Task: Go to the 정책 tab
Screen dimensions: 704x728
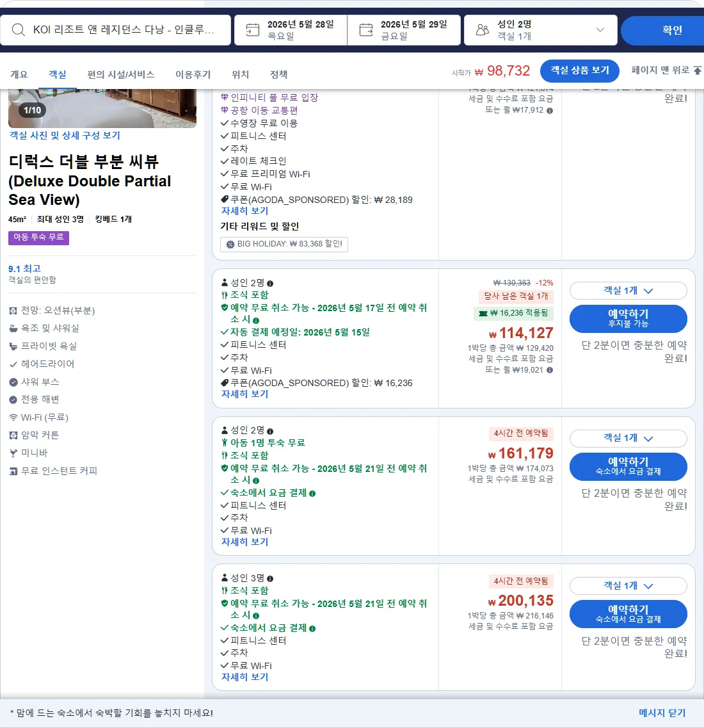Action: pos(279,74)
